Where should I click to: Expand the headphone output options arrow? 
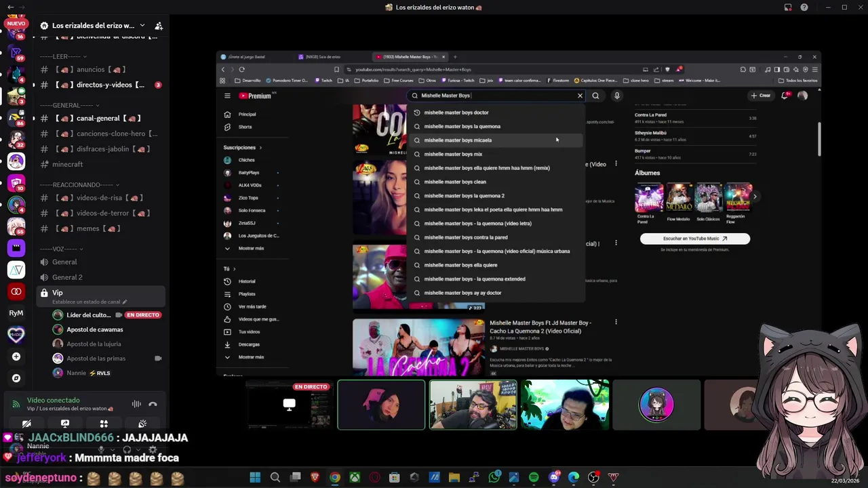138,449
